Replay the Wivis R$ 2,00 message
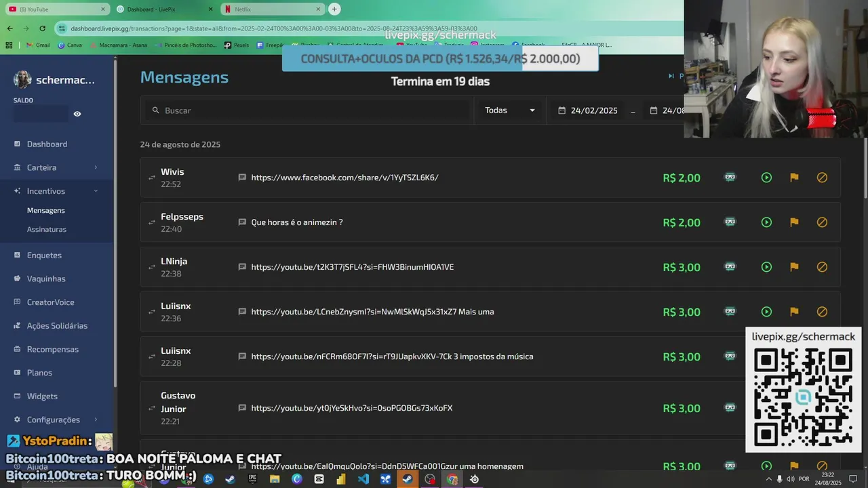 pyautogui.click(x=766, y=178)
